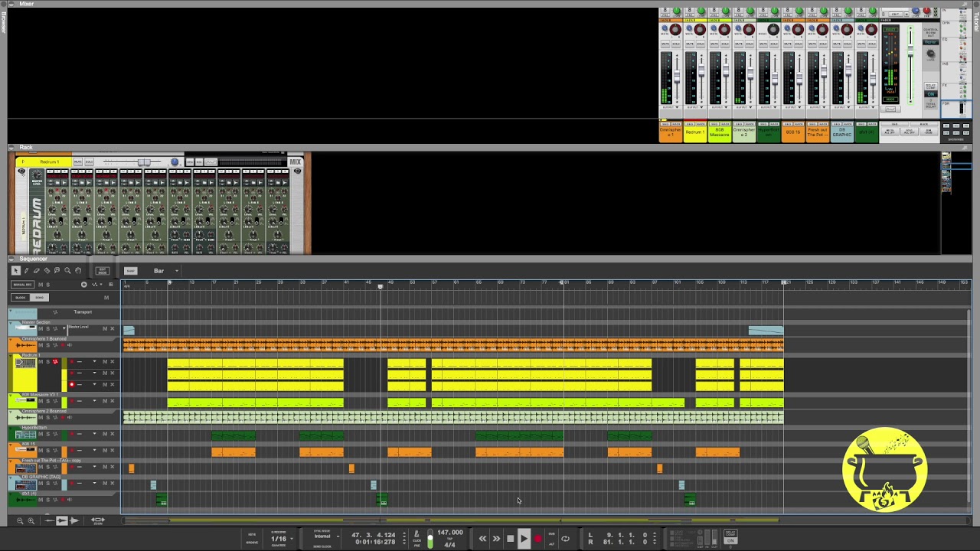Toggle the metronome Click button
980x551 pixels.
pyautogui.click(x=416, y=535)
